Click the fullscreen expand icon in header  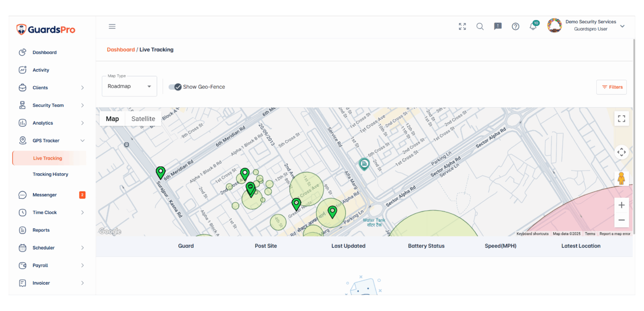coord(462,26)
